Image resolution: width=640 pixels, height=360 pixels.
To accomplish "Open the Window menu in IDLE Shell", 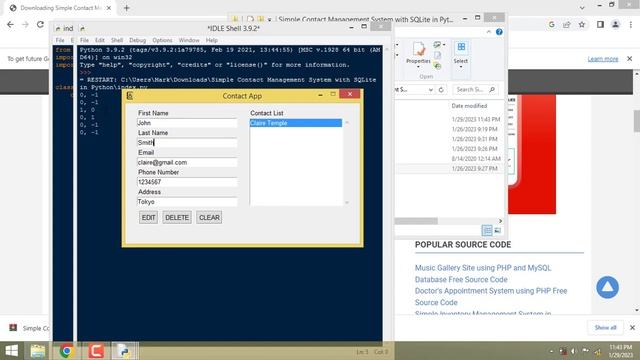I will pyautogui.click(x=189, y=40).
